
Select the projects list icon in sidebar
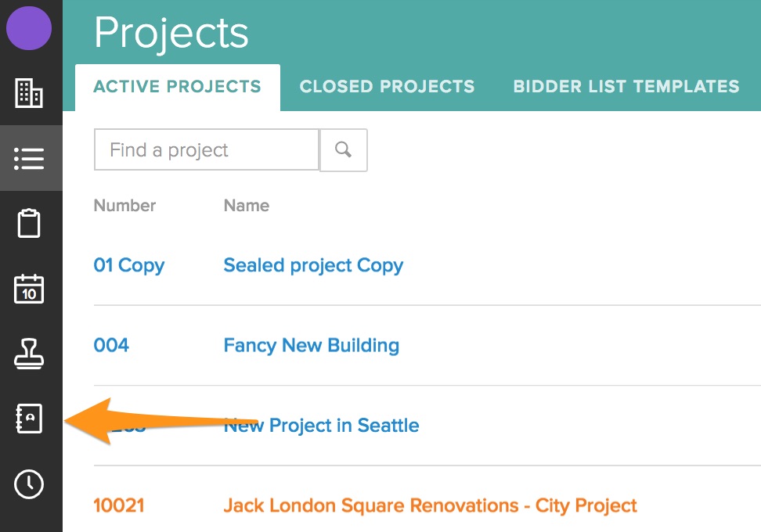click(x=30, y=159)
